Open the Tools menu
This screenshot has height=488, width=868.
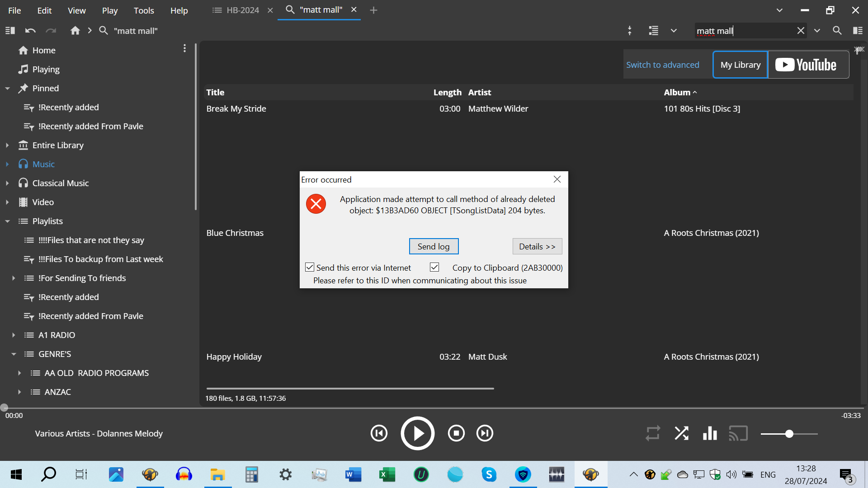pos(144,10)
